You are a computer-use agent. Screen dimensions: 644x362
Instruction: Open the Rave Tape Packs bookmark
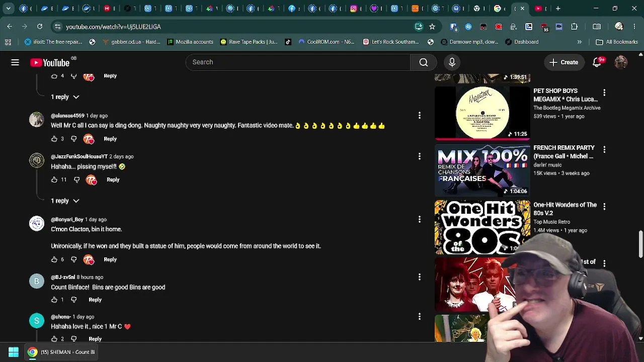pyautogui.click(x=249, y=42)
